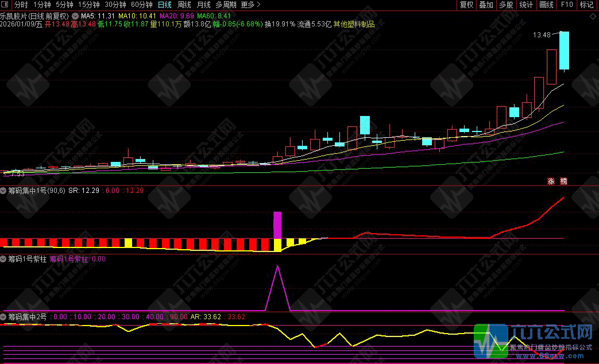Open the F10 company info
This screenshot has width=599, height=364.
click(x=567, y=5)
